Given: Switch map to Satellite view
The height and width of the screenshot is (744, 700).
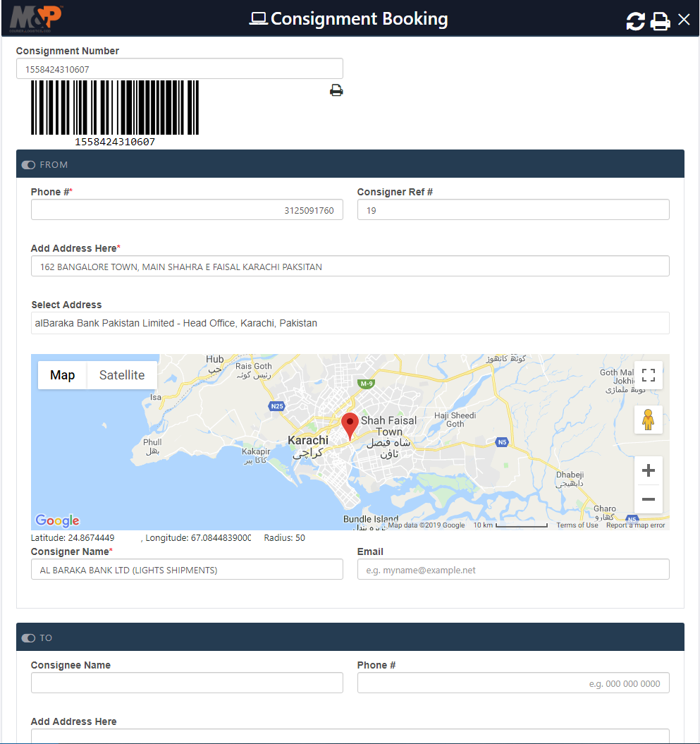Looking at the screenshot, I should click(x=122, y=375).
